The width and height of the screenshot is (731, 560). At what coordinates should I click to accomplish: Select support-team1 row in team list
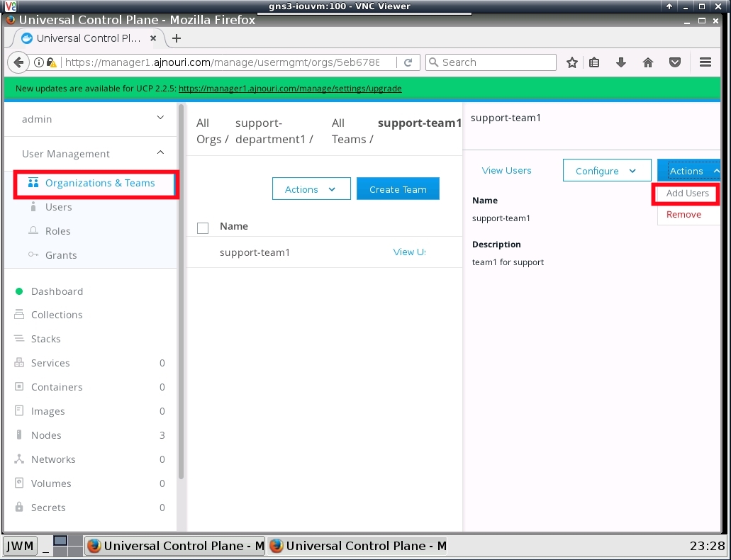pos(324,252)
